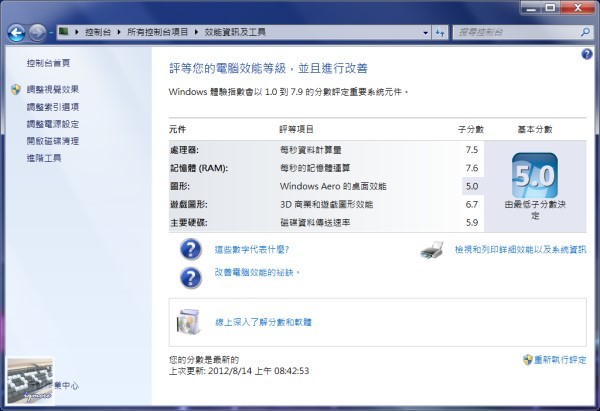Open the 改善電腦效能的祕訣 link
The image size is (600, 411).
(x=257, y=272)
